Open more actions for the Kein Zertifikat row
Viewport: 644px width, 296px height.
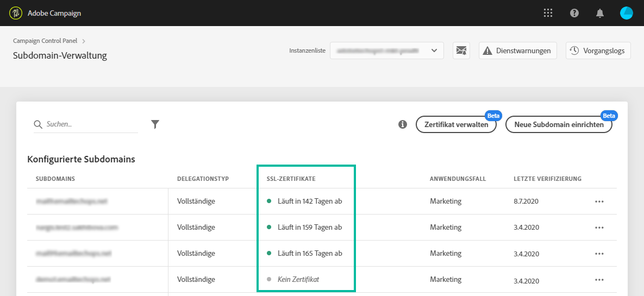point(599,280)
